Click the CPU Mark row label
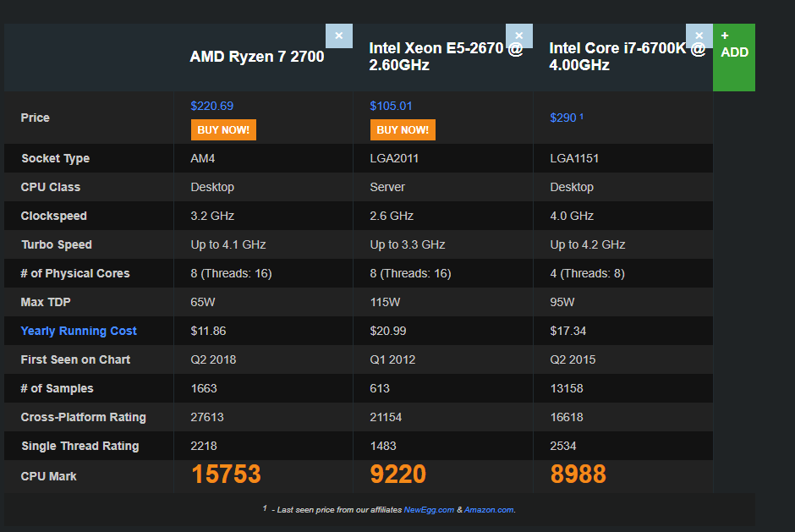 [x=49, y=476]
